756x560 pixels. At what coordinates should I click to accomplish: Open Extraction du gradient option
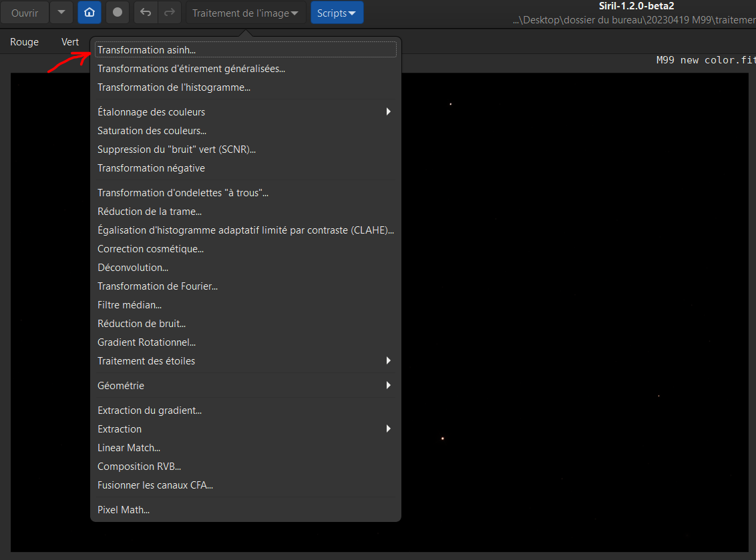click(150, 410)
